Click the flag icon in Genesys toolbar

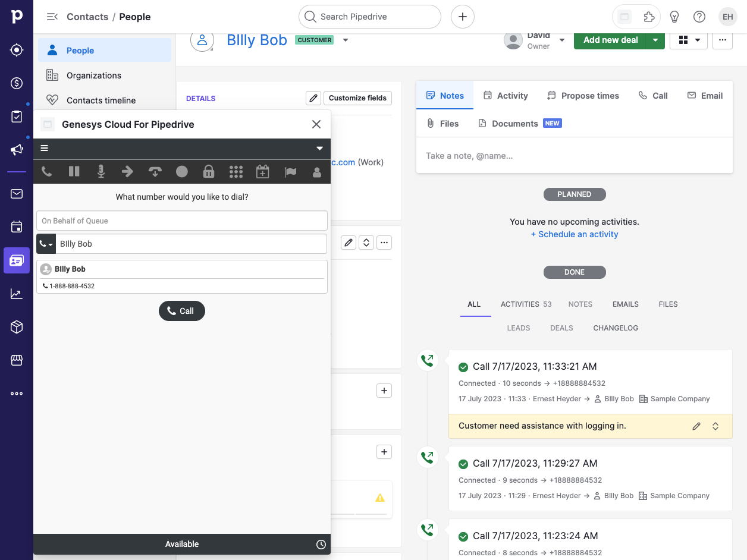coord(290,172)
